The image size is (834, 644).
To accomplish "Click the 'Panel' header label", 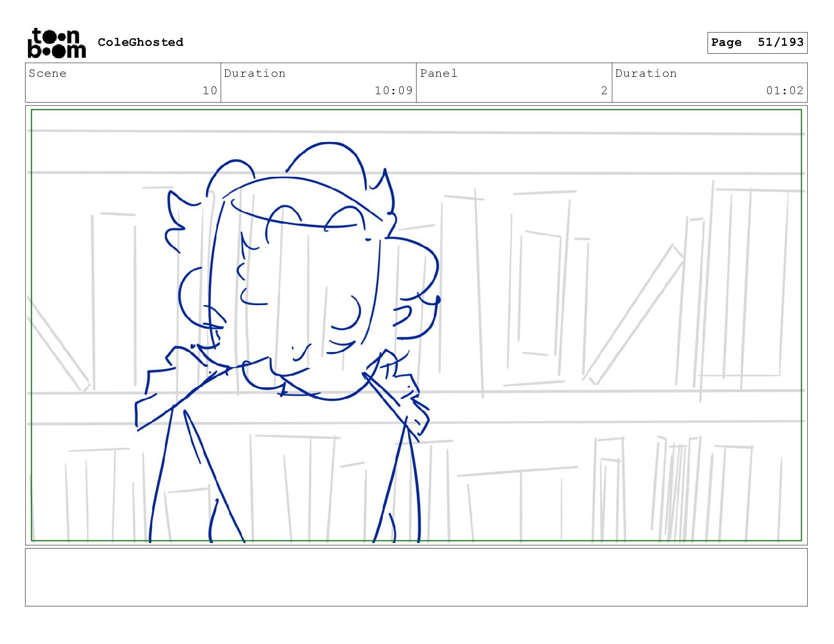I will (439, 73).
